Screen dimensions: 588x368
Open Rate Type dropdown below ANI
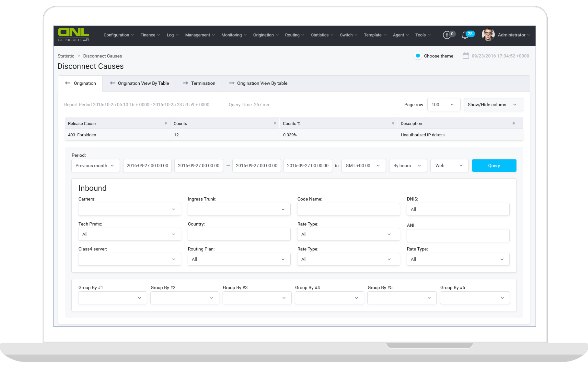[x=458, y=259]
